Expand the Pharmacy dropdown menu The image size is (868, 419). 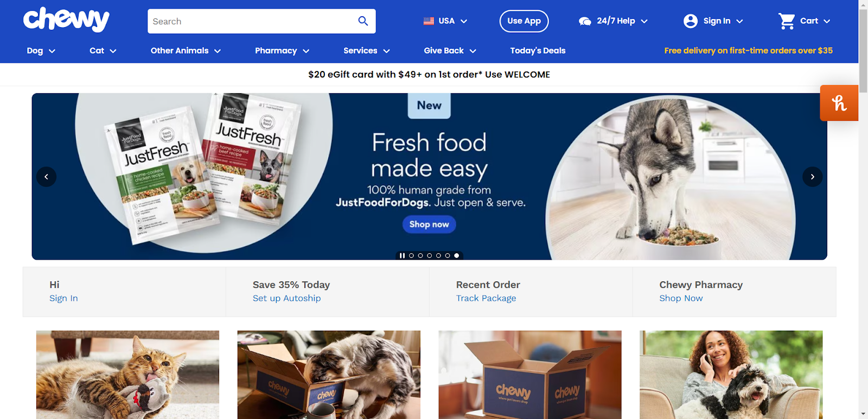click(282, 50)
